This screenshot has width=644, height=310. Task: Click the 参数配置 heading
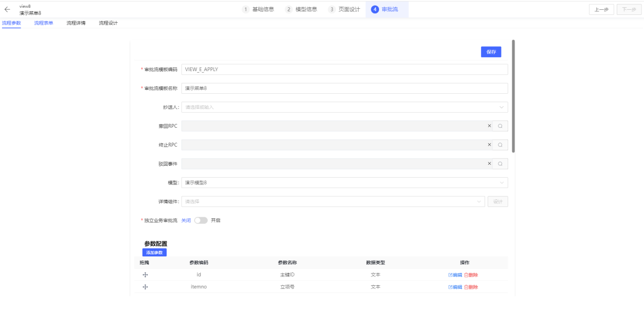(x=156, y=244)
